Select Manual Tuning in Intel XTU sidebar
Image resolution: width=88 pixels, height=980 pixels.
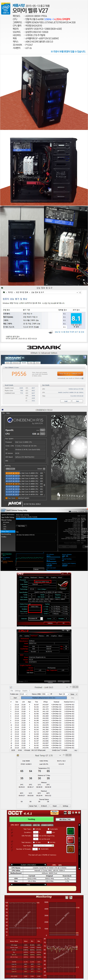7,520
